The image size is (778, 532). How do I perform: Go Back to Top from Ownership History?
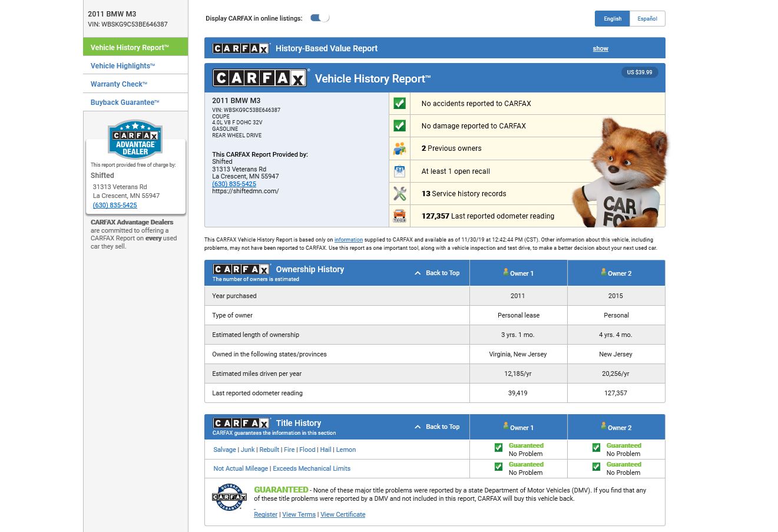click(x=437, y=273)
